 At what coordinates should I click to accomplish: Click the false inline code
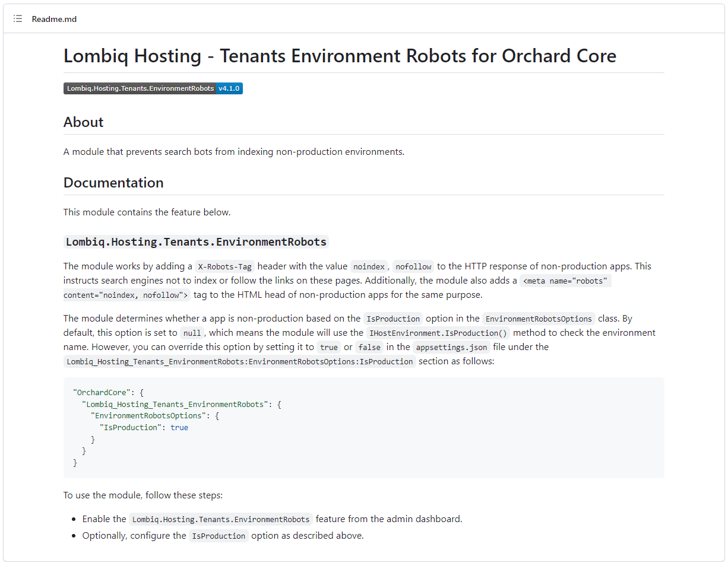(369, 347)
